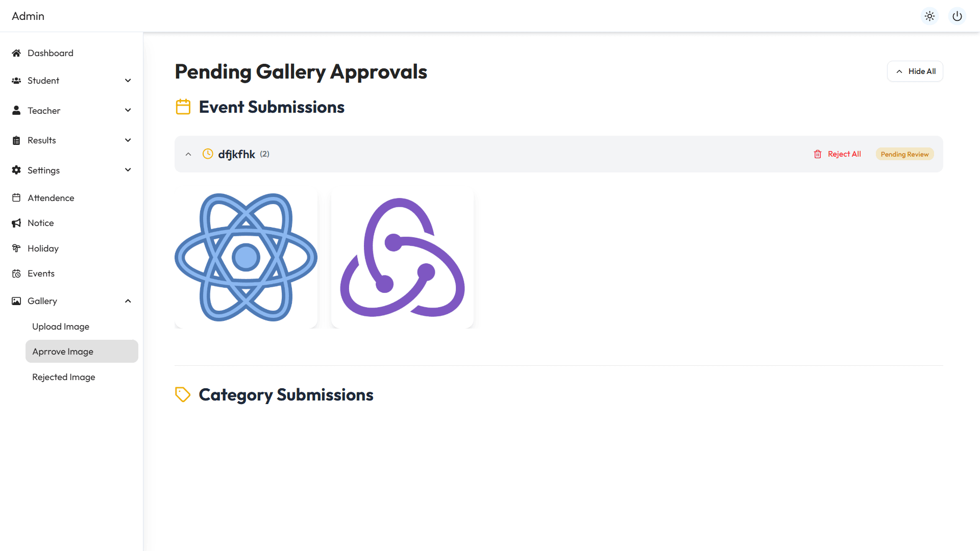
Task: Expand the Student menu chevron
Action: [128, 81]
